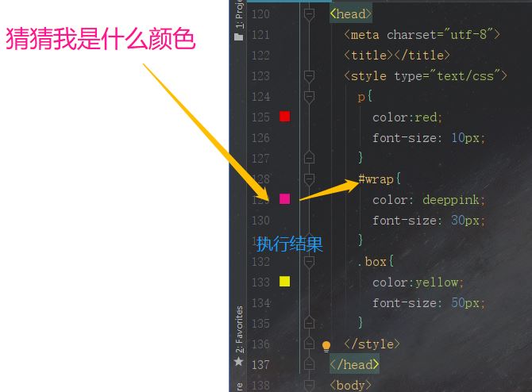Open the Project tool window folder icon
Viewport: 532px width, 392px height.
click(239, 37)
